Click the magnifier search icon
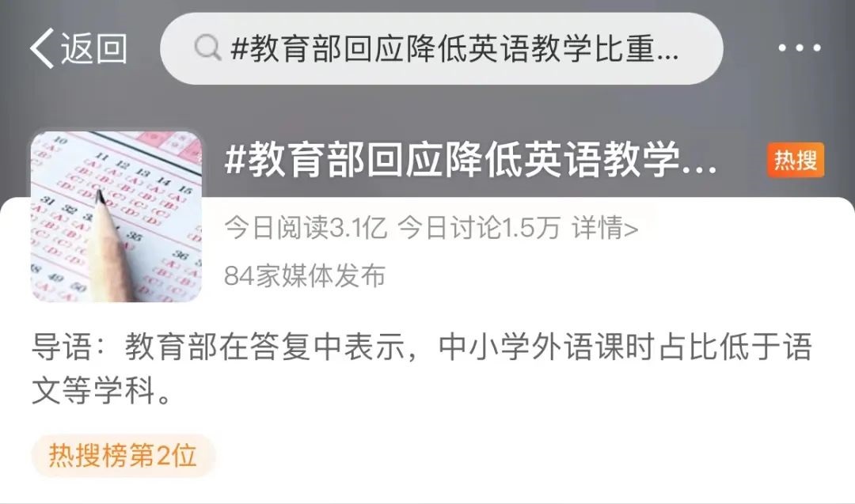The width and height of the screenshot is (855, 504). [x=207, y=47]
